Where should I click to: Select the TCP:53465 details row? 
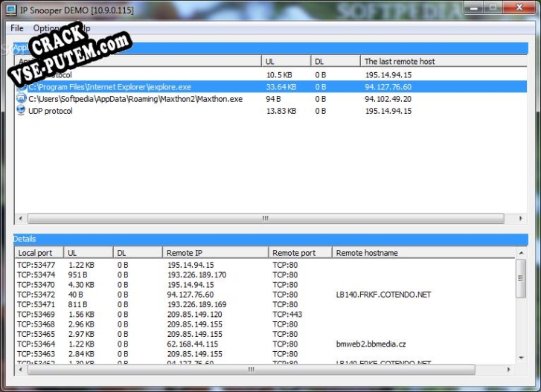tap(265, 334)
